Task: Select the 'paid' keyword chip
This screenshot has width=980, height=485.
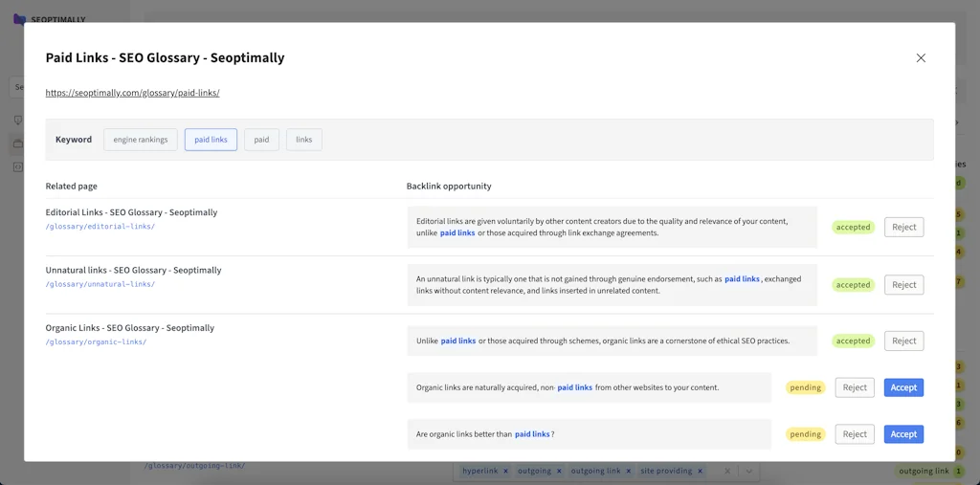Action: click(x=261, y=140)
